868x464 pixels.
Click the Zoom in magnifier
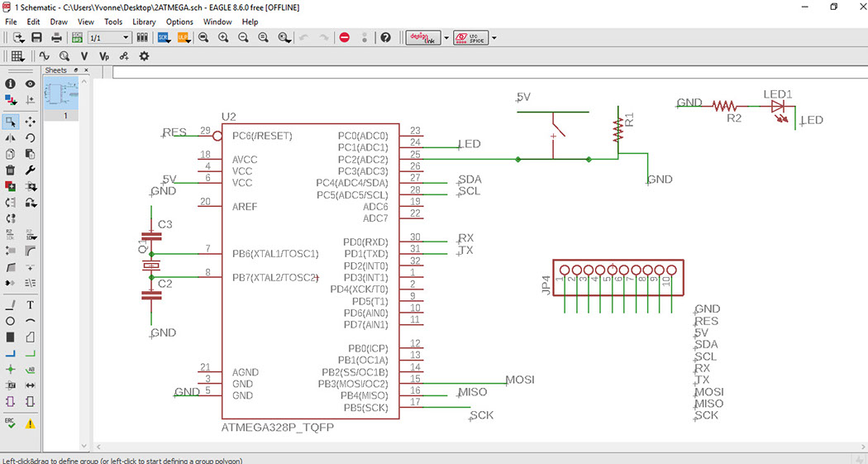[224, 38]
